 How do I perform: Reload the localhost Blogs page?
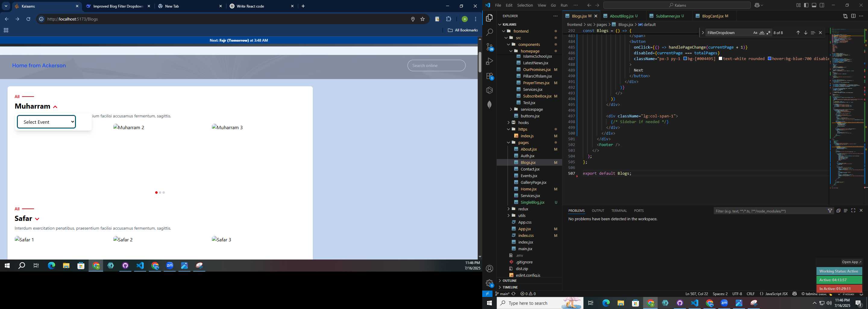click(28, 19)
